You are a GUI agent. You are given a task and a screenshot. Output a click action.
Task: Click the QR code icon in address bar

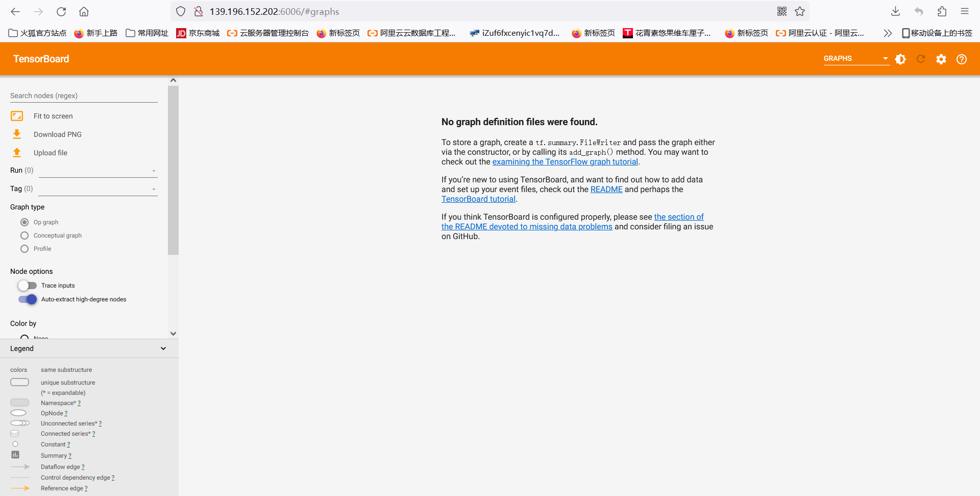tap(782, 11)
